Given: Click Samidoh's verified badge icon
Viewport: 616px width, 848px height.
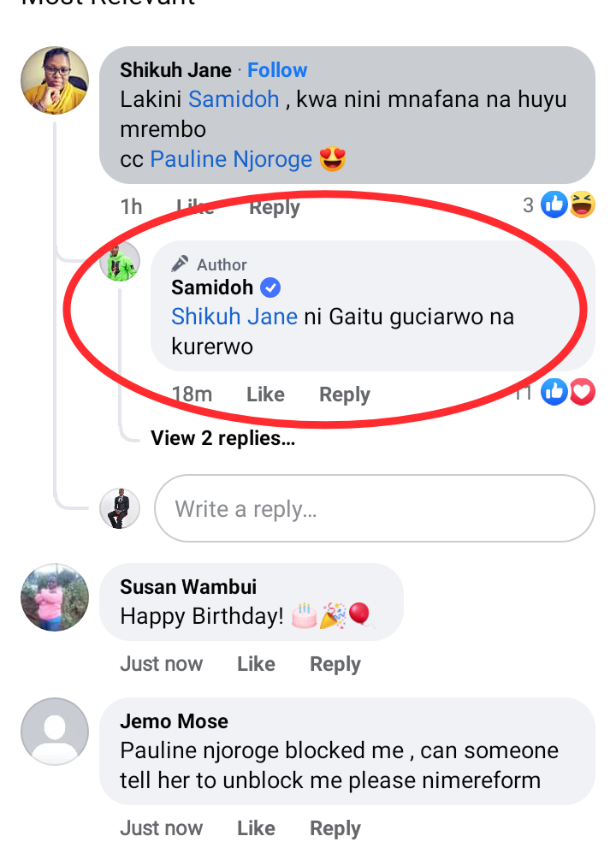Looking at the screenshot, I should pyautogui.click(x=270, y=288).
